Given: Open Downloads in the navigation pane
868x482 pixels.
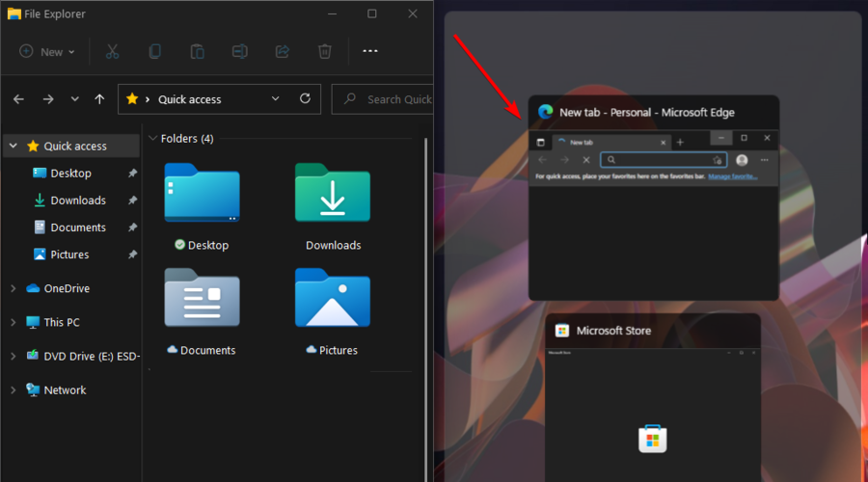Looking at the screenshot, I should pyautogui.click(x=78, y=201).
